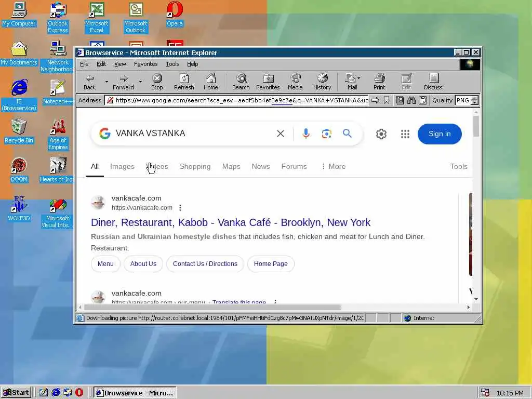The image size is (532, 399).
Task: Click the Opera quick launch taskbar icon
Action: (x=79, y=393)
